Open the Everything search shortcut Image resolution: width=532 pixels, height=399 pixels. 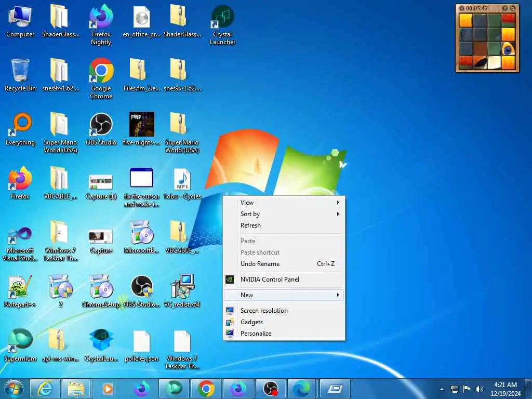(x=20, y=129)
